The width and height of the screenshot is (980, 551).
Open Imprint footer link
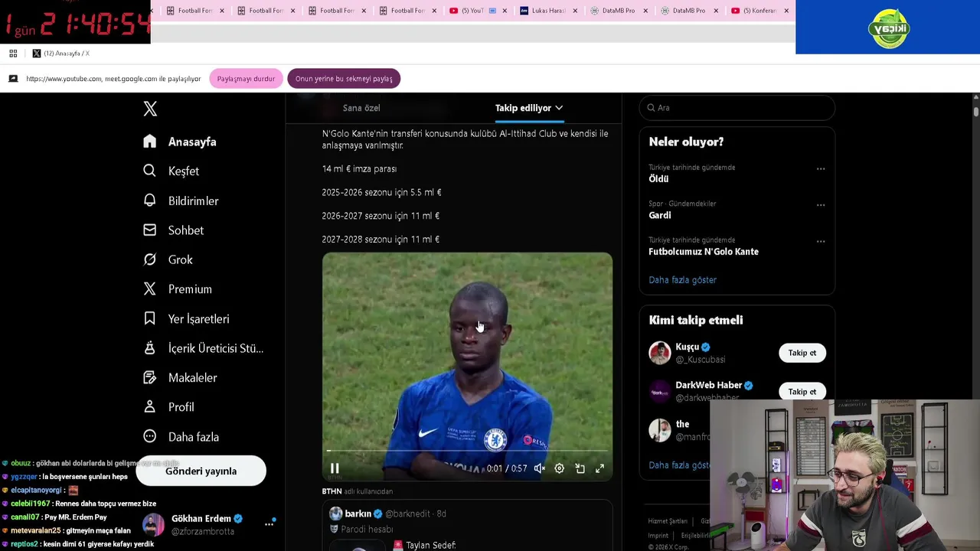pyautogui.click(x=658, y=536)
